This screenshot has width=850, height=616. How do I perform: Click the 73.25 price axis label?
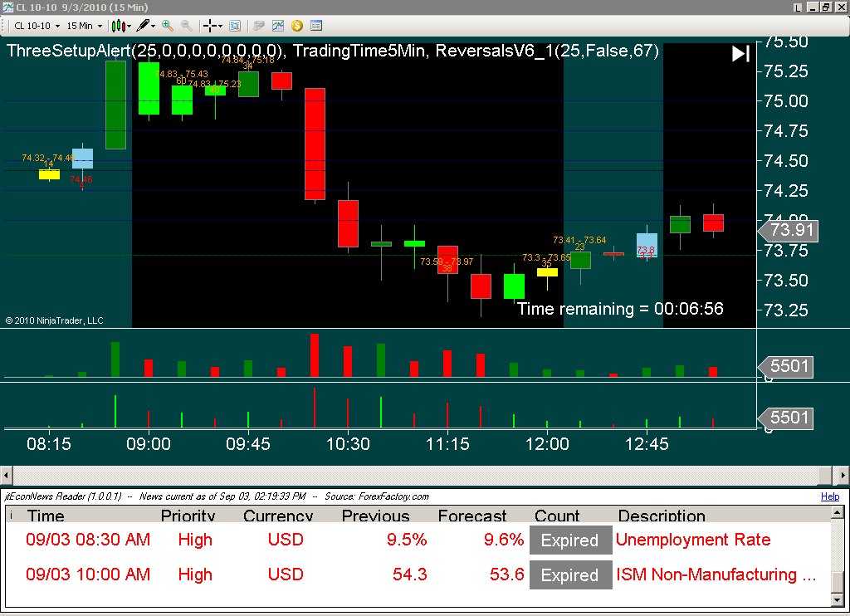click(786, 310)
